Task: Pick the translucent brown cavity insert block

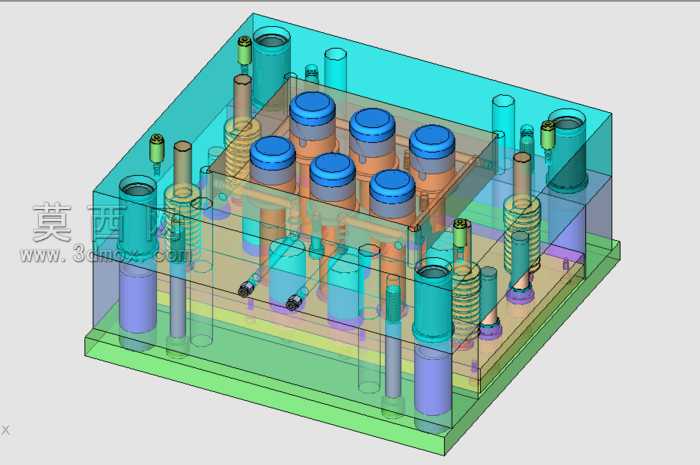Action: 353,154
